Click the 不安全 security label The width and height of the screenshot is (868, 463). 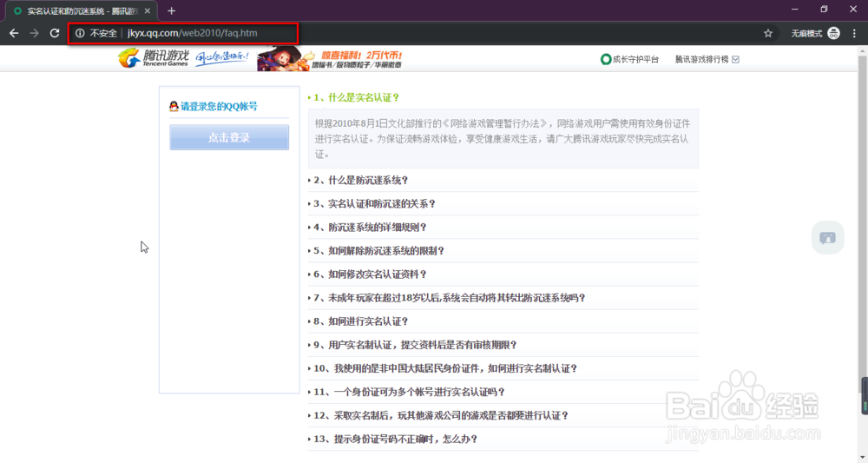click(x=103, y=33)
